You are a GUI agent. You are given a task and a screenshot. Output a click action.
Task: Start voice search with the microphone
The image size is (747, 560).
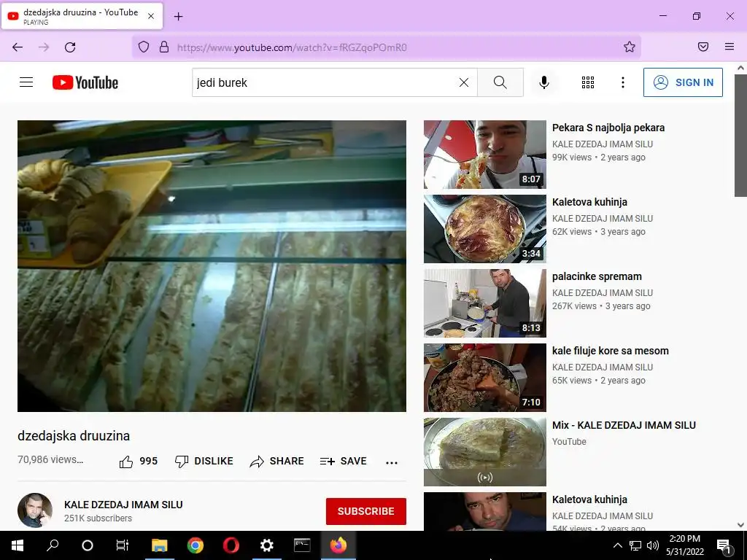click(x=543, y=82)
